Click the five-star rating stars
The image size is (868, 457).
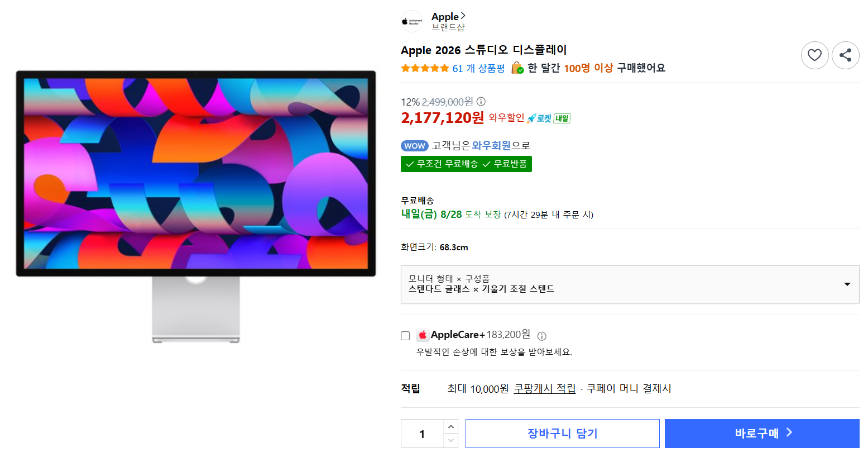pos(425,68)
